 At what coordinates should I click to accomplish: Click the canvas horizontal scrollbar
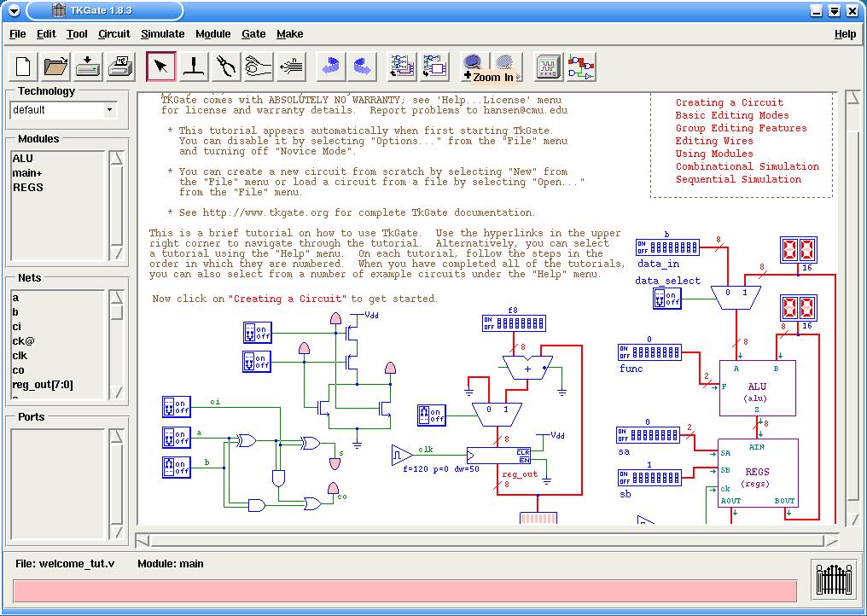pos(487,540)
